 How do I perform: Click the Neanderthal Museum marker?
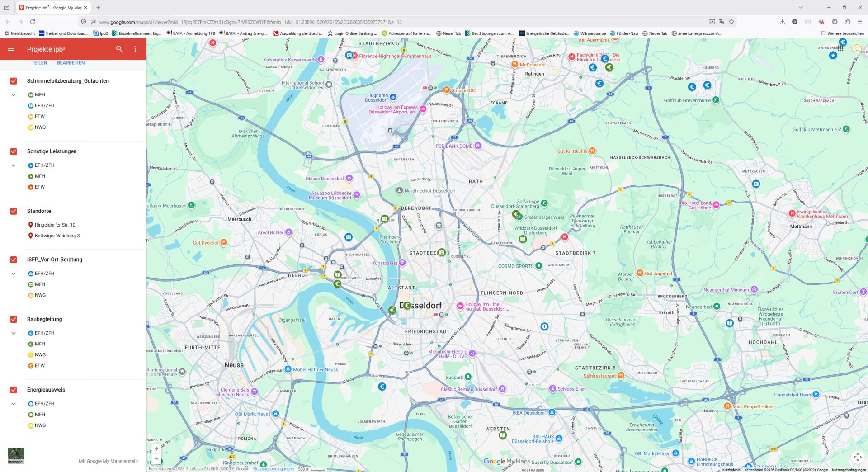(754, 289)
